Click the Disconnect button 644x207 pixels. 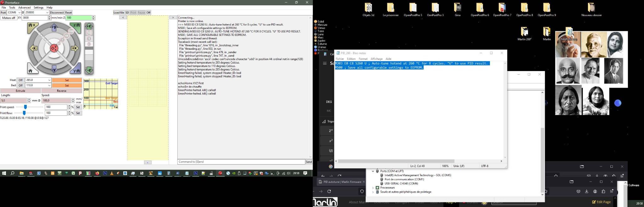coord(57,13)
